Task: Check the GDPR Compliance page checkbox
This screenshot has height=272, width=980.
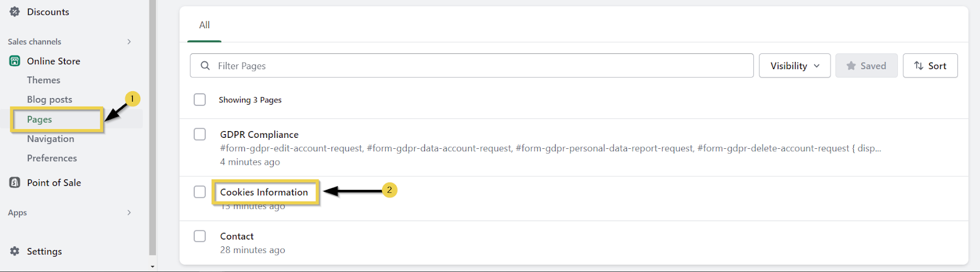Action: pyautogui.click(x=200, y=134)
